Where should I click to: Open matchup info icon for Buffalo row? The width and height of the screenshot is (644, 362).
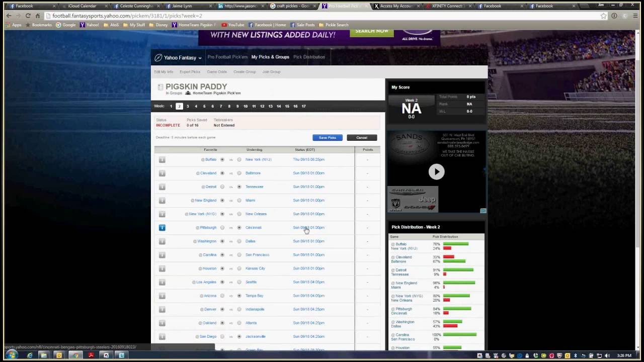coord(162,159)
